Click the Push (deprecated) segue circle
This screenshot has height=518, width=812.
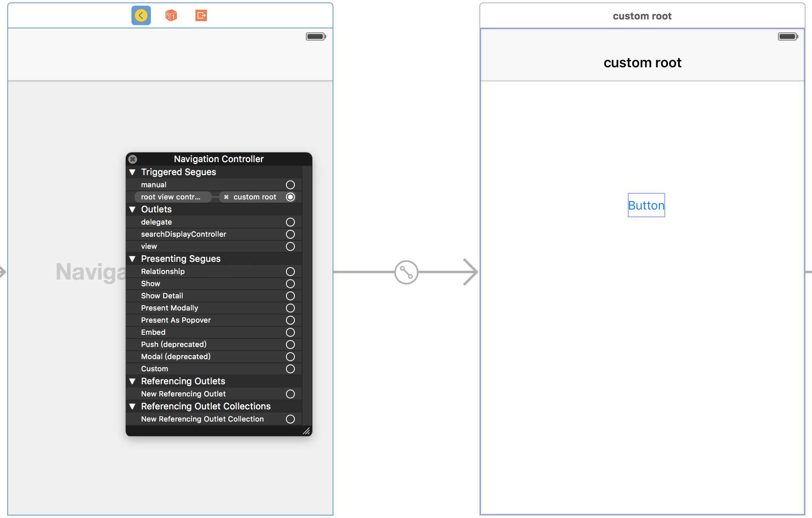pyautogui.click(x=290, y=345)
